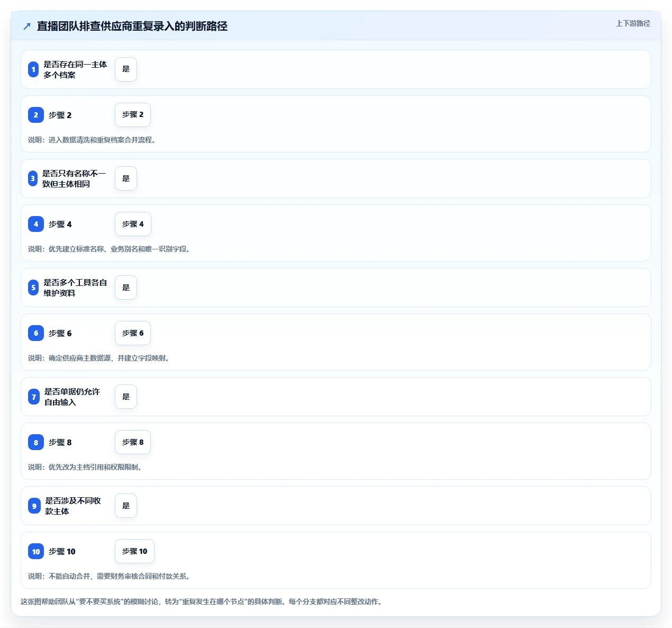
Task: Click the title 直播团队排查供应商重复录入的判断路径
Action: point(132,26)
